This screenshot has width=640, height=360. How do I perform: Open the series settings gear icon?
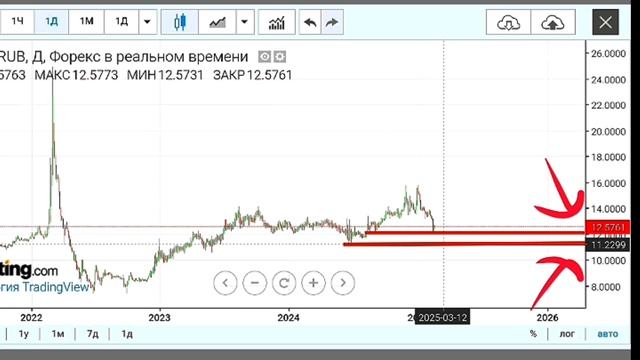point(280,57)
